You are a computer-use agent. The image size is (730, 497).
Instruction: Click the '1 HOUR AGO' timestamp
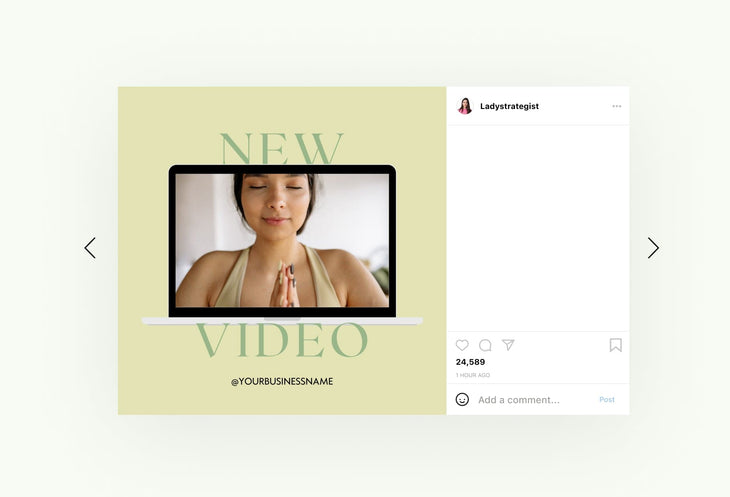[473, 375]
